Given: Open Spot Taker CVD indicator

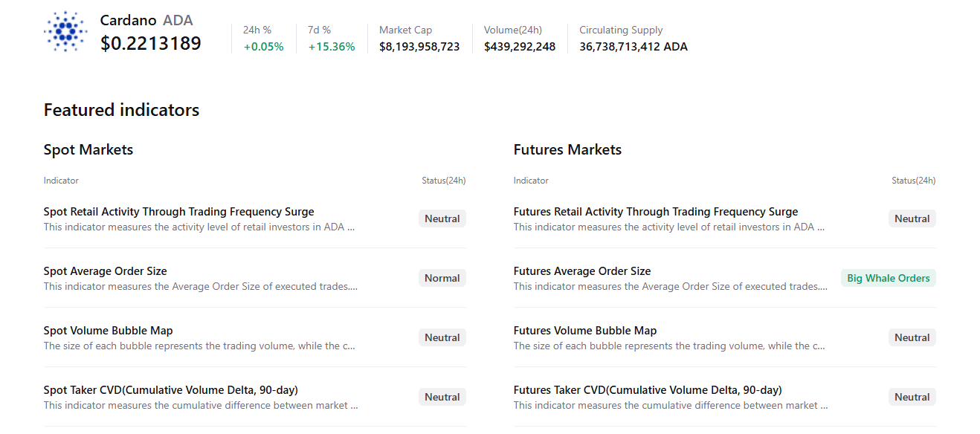Looking at the screenshot, I should (171, 390).
